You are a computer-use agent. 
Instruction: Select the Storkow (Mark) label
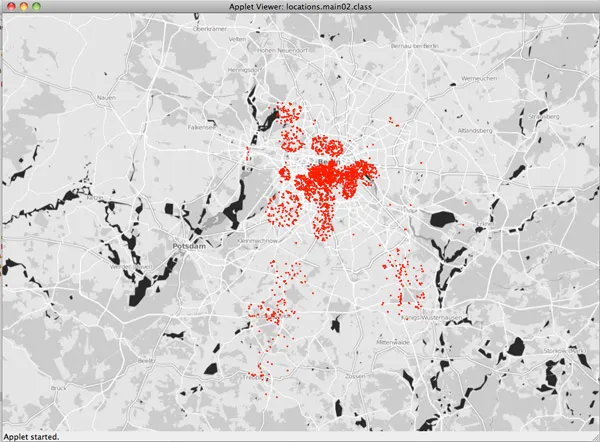pos(565,351)
